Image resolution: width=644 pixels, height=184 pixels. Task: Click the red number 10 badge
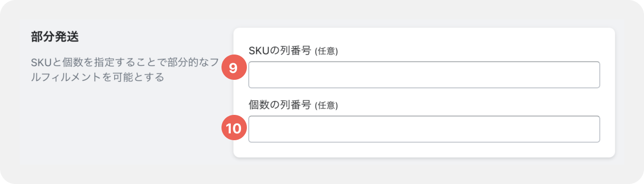[x=233, y=129]
